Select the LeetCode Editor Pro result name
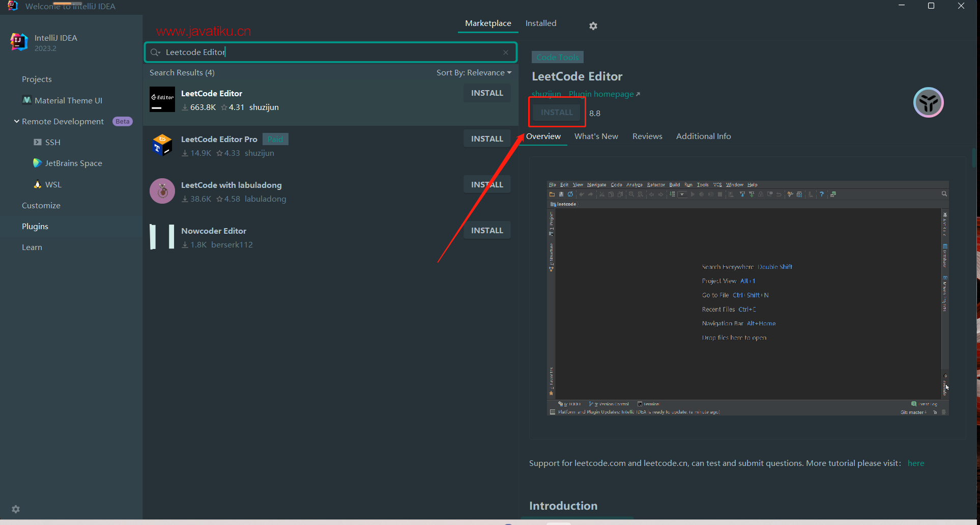 219,140
